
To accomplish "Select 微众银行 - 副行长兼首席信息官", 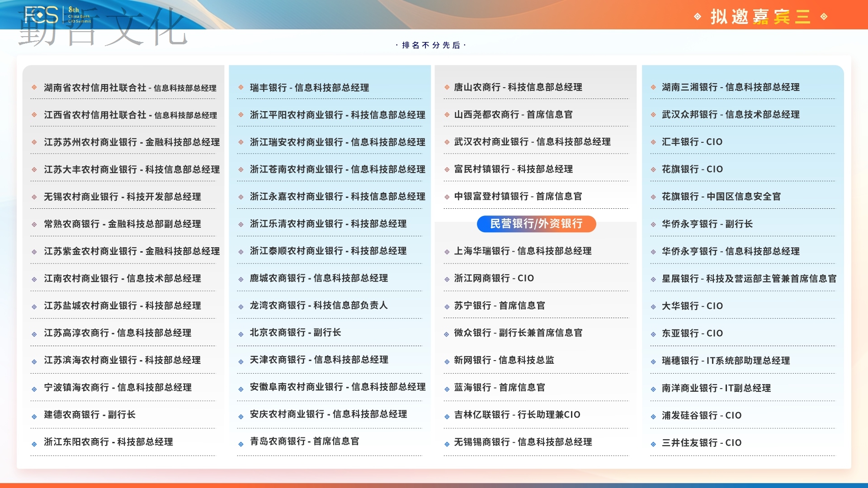I will pyautogui.click(x=518, y=333).
